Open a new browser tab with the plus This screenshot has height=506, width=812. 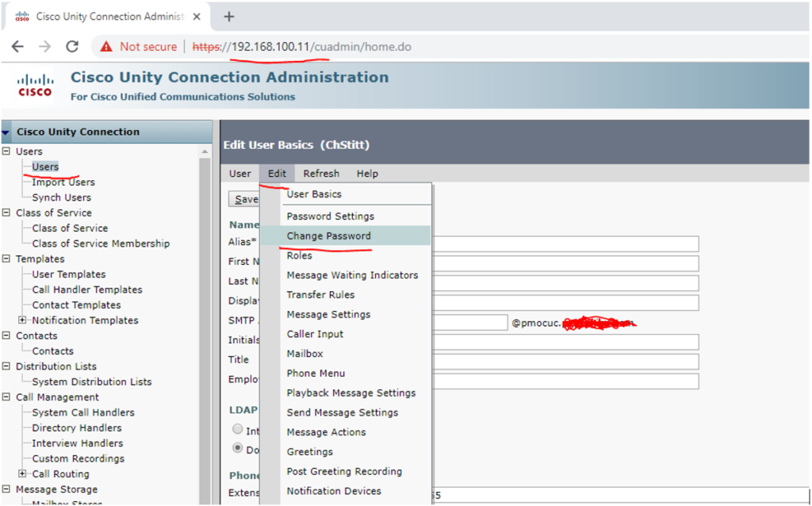pos(228,16)
